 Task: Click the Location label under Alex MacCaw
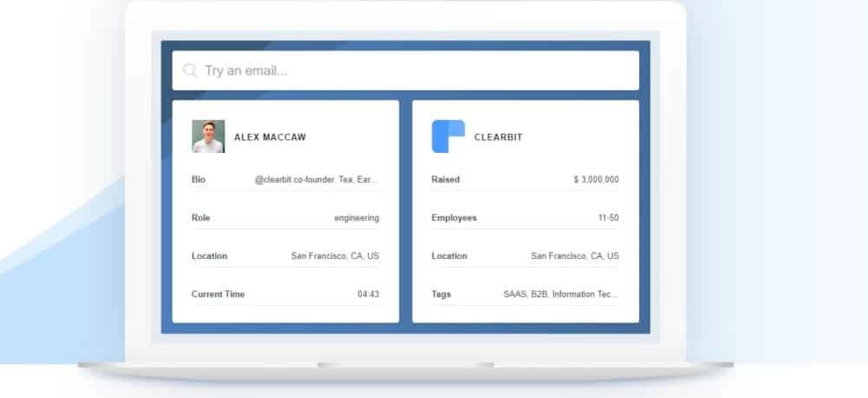(209, 256)
